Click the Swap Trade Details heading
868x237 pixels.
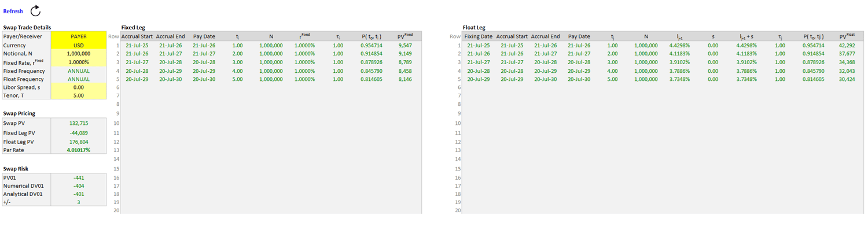click(x=27, y=27)
